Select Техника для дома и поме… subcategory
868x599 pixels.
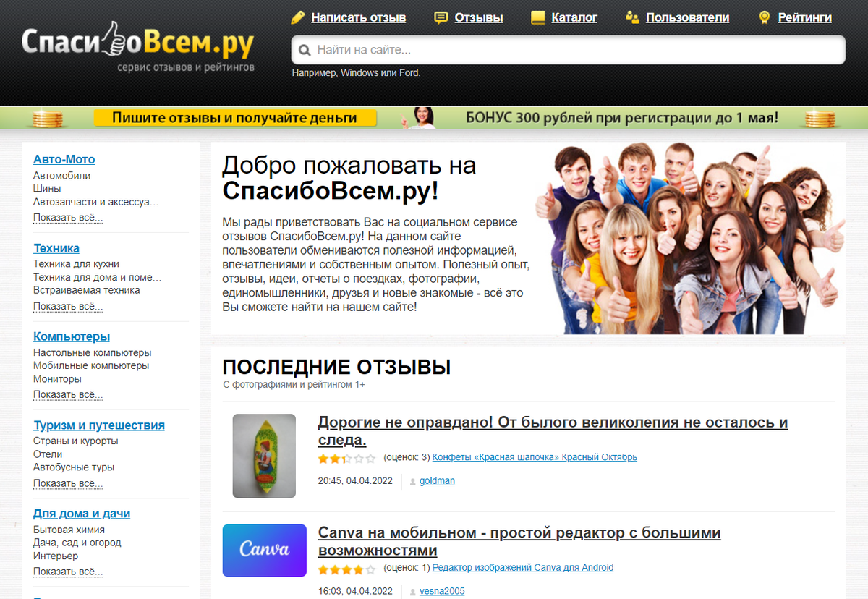point(98,277)
